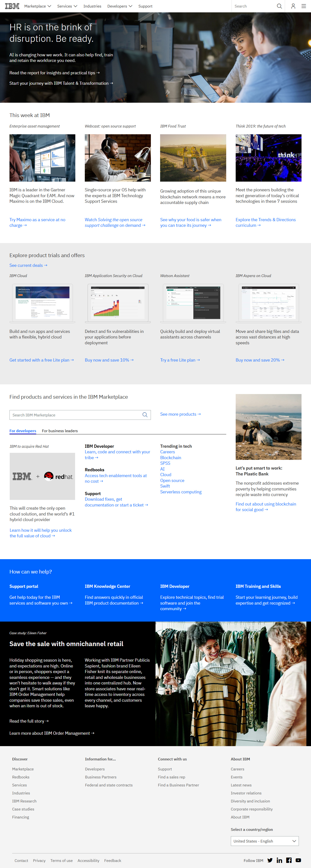Start your learning journey link

click(x=267, y=600)
